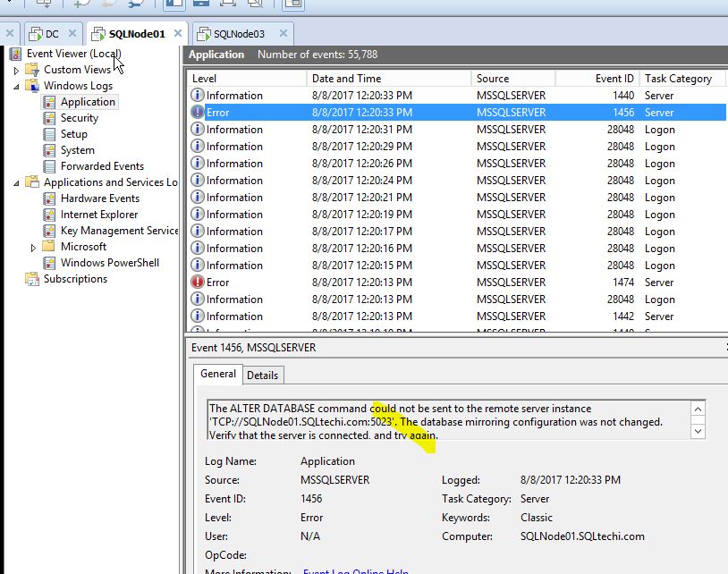Open the System event log

pyautogui.click(x=76, y=149)
